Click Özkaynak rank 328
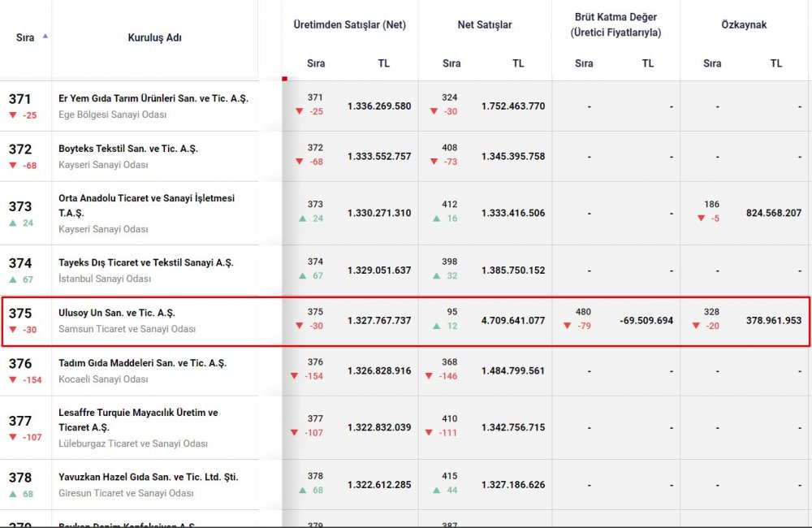812x528 pixels. 711,311
